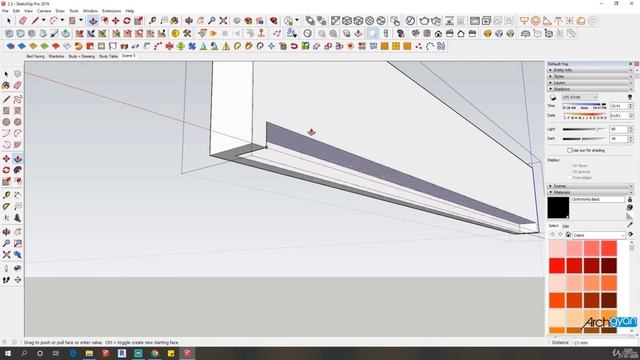Switch to the Study Table scene tab
The height and width of the screenshot is (360, 640).
pyautogui.click(x=108, y=56)
